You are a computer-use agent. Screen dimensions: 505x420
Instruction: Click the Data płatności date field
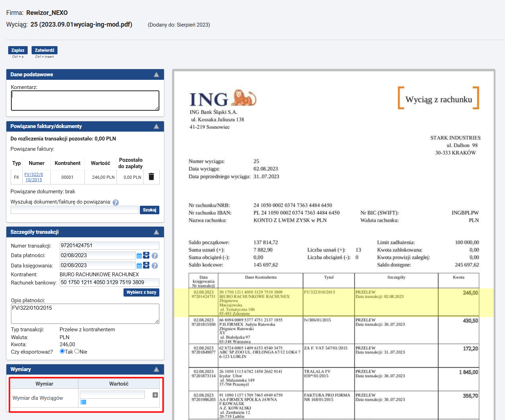tap(98, 255)
